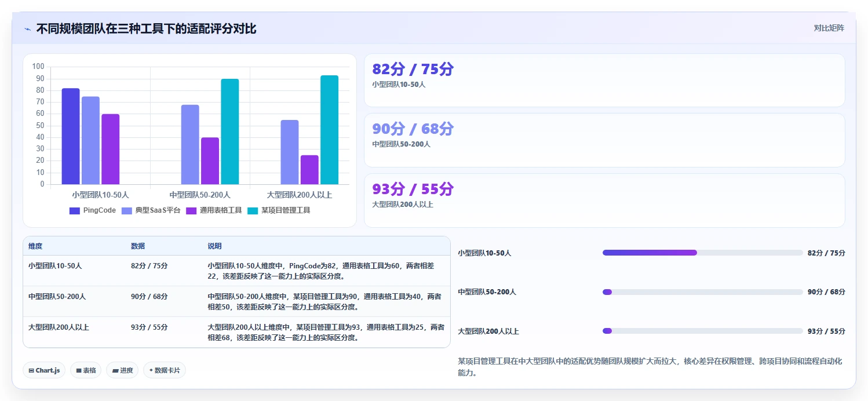
Task: Click the 某项目管理工具 bar for 中型团队50-200人
Action: click(230, 132)
